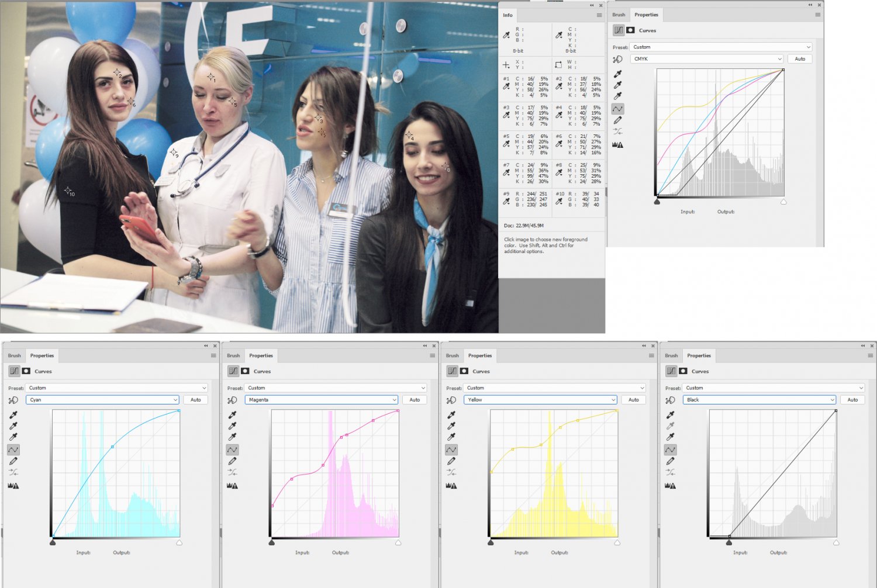Open the CMYK channel dropdown
This screenshot has width=877, height=588.
pos(706,59)
